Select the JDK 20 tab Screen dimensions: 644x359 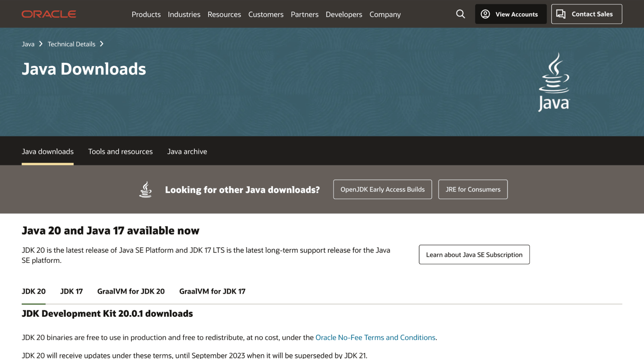pyautogui.click(x=33, y=291)
